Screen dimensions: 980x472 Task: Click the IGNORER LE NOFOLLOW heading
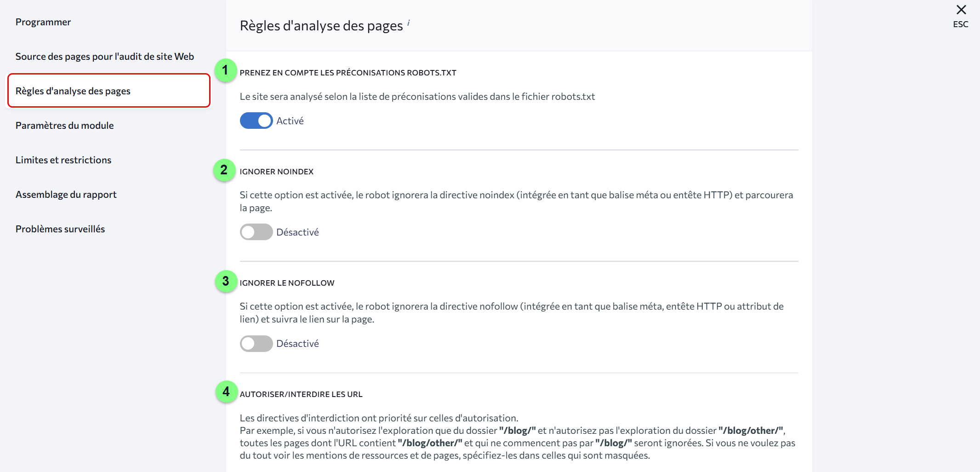287,283
